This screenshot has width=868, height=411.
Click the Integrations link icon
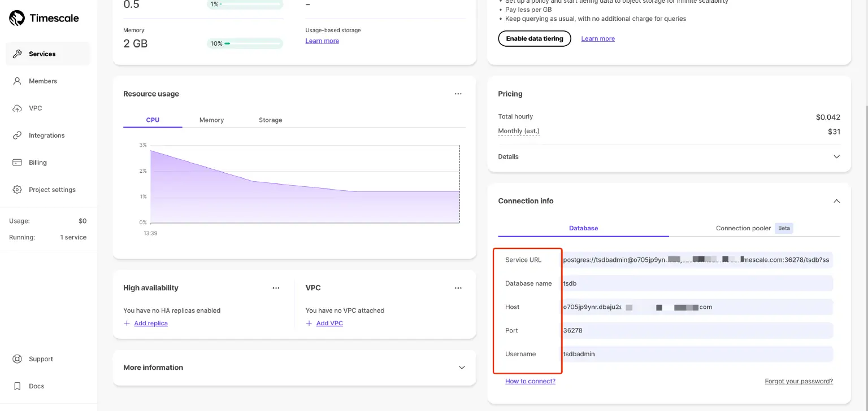(18, 135)
